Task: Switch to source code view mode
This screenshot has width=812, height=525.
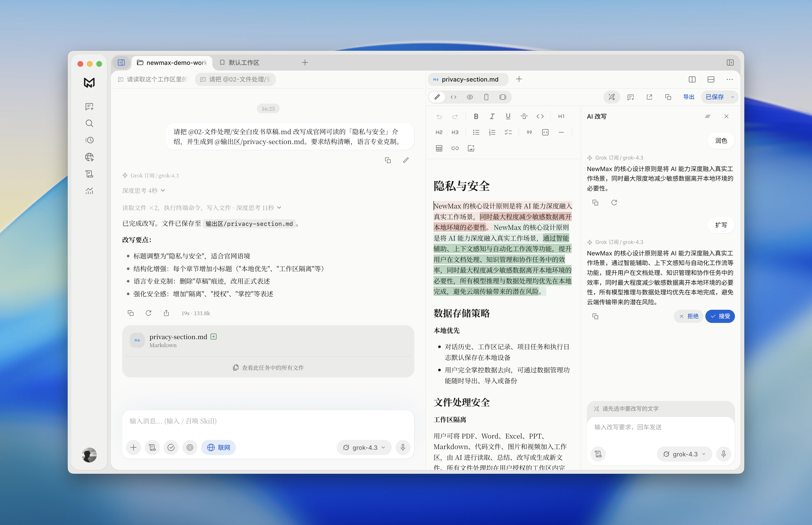Action: point(453,97)
